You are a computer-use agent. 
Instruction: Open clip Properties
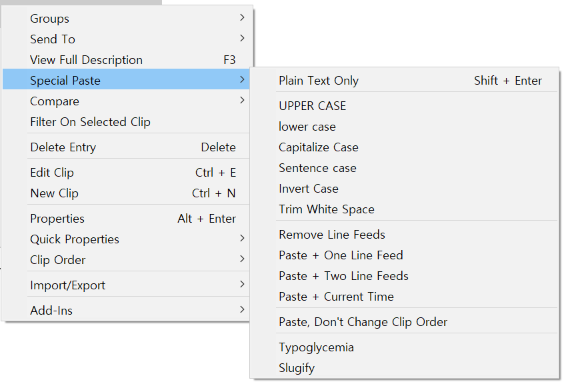tap(57, 219)
